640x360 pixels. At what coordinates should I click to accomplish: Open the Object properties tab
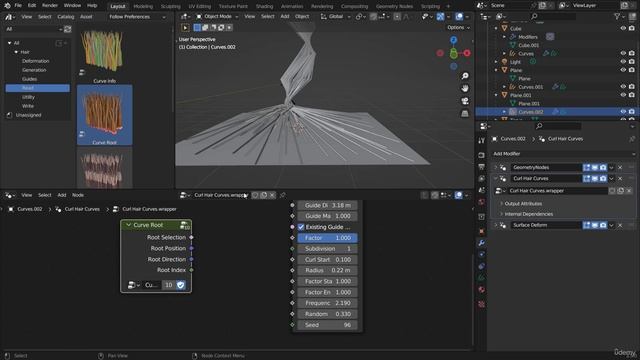click(482, 231)
